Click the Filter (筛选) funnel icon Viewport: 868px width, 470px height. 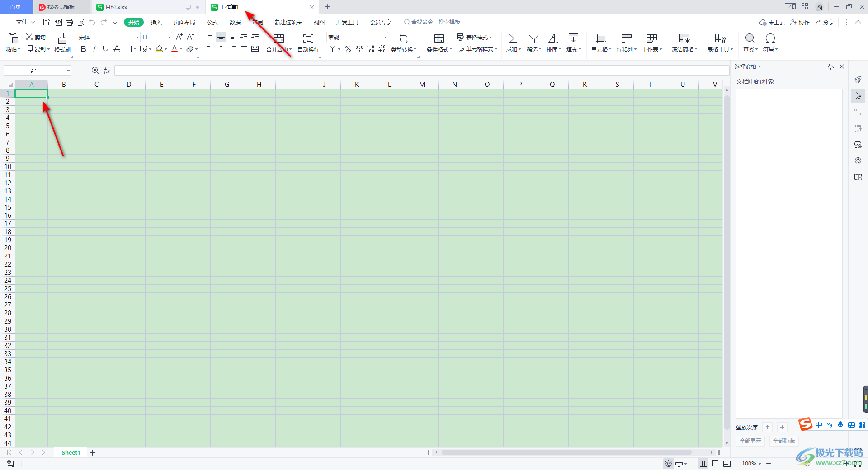[533, 38]
